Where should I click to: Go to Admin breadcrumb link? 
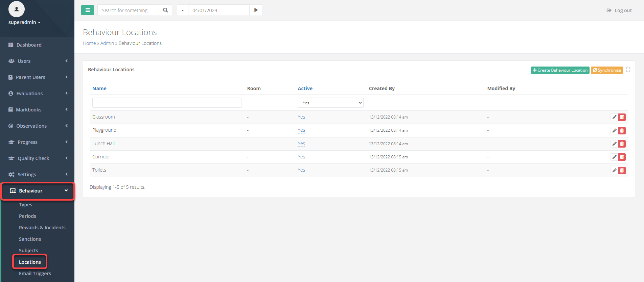[x=107, y=43]
